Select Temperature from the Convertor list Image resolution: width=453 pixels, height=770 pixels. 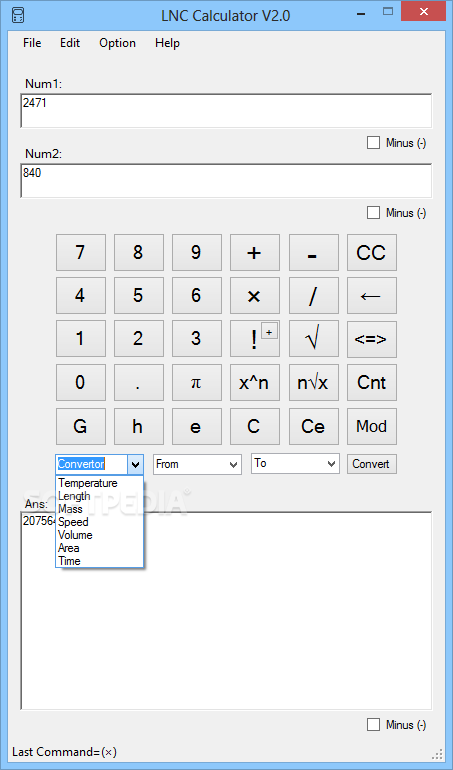[x=99, y=483]
